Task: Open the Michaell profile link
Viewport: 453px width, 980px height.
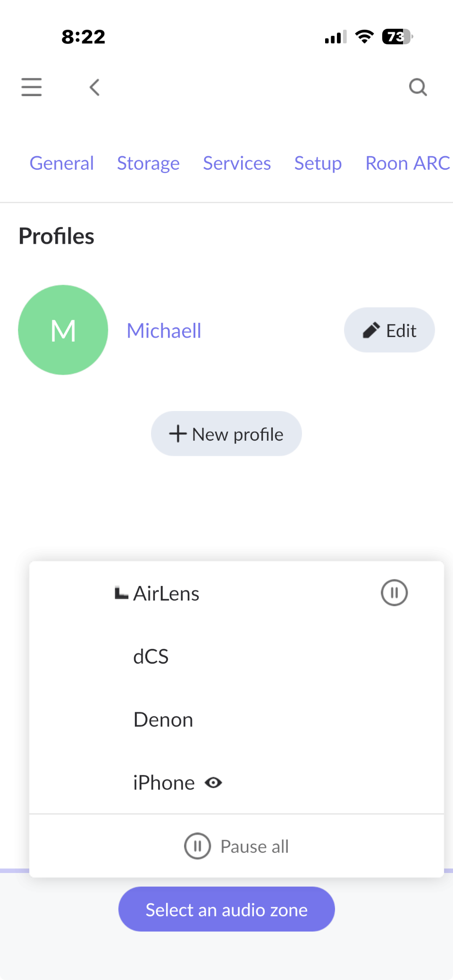Action: [x=164, y=330]
